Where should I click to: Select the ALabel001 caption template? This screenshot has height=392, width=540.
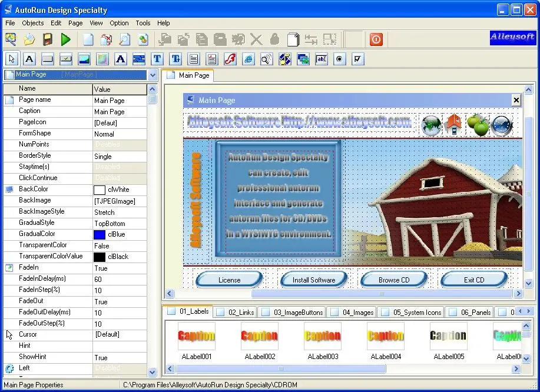pyautogui.click(x=196, y=341)
